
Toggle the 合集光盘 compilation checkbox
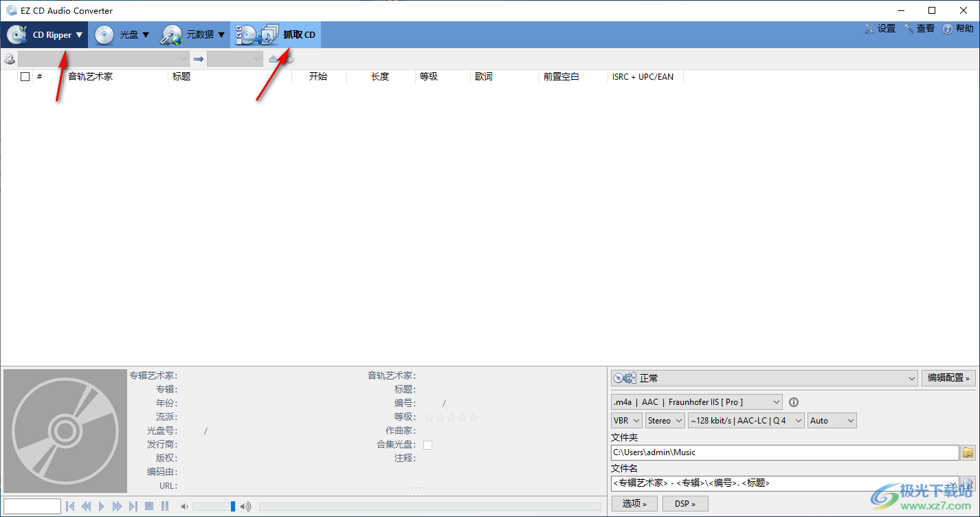(427, 445)
